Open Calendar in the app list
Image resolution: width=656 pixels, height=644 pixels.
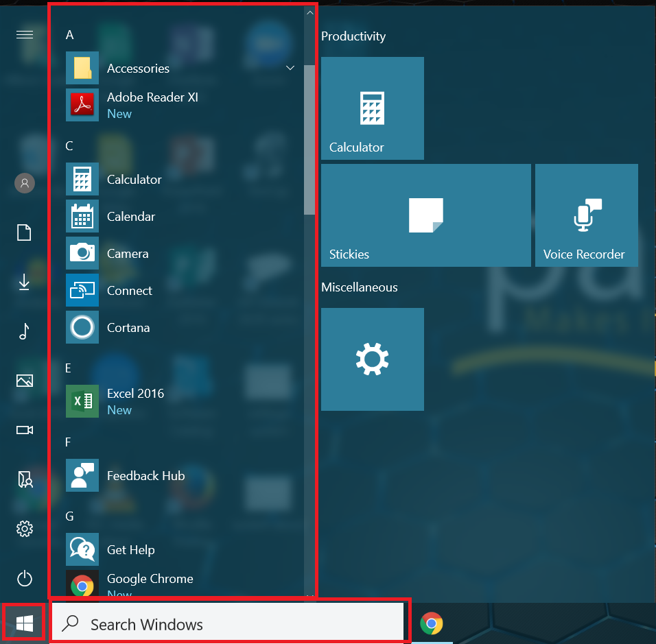coord(180,216)
